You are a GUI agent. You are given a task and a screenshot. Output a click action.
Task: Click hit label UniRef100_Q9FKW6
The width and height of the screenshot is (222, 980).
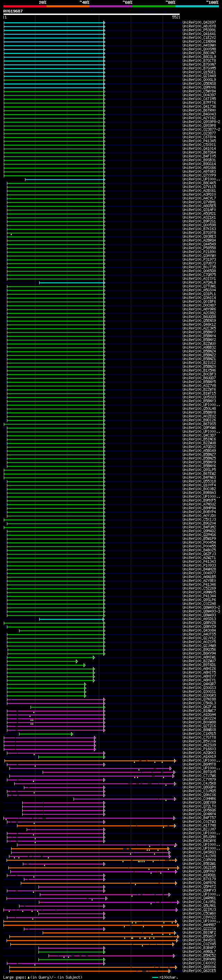[x=199, y=428]
